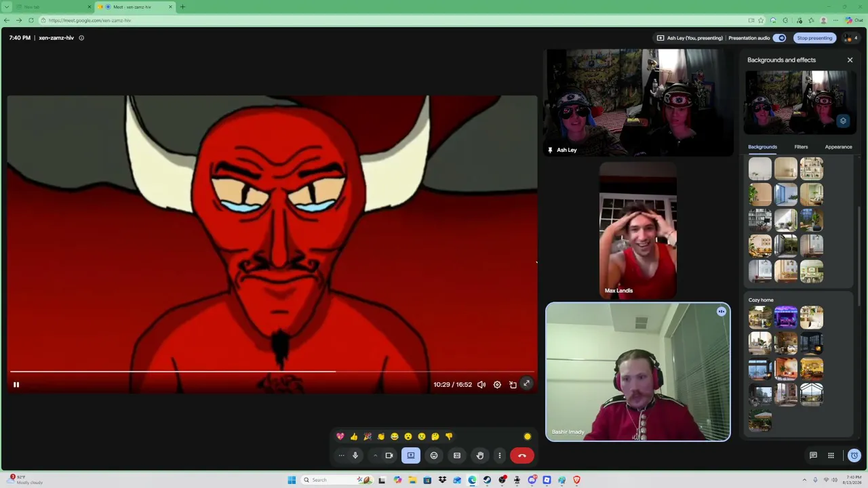The image size is (868, 488).
Task: Click the video pop-out icon beside settings
Action: 513,384
